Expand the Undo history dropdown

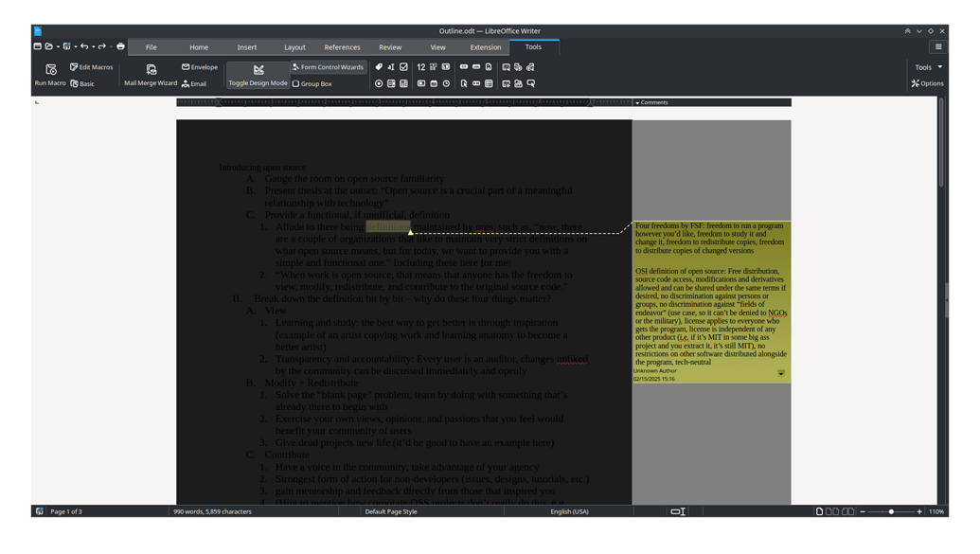pyautogui.click(x=93, y=47)
